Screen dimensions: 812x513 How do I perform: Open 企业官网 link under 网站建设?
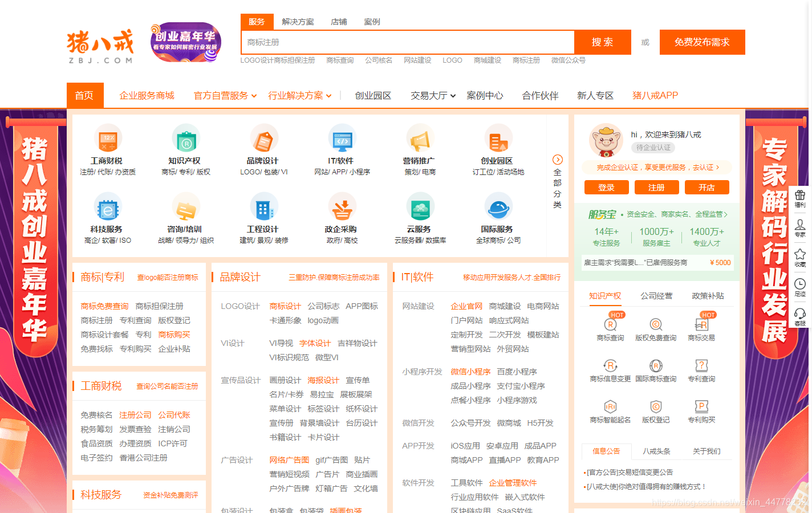click(x=466, y=306)
